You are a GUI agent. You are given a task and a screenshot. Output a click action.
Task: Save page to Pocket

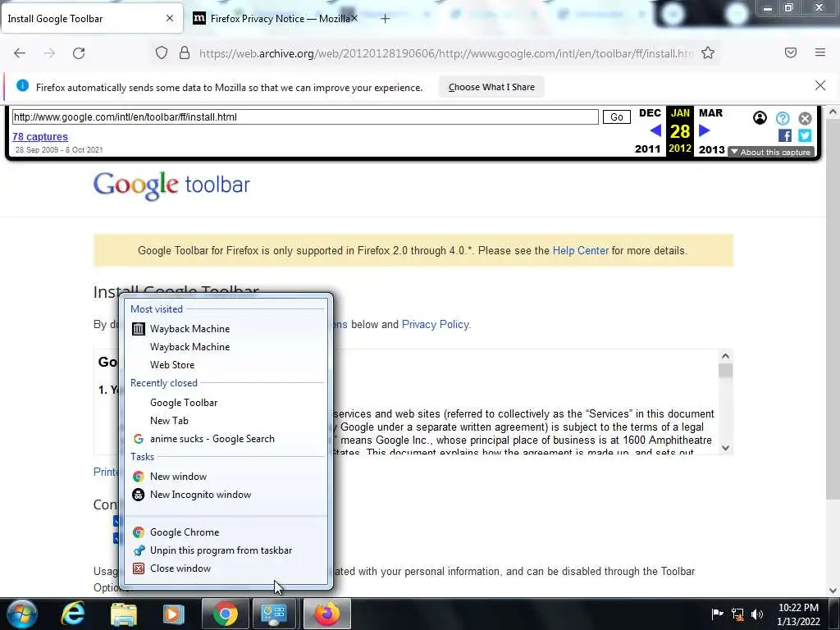pyautogui.click(x=790, y=52)
